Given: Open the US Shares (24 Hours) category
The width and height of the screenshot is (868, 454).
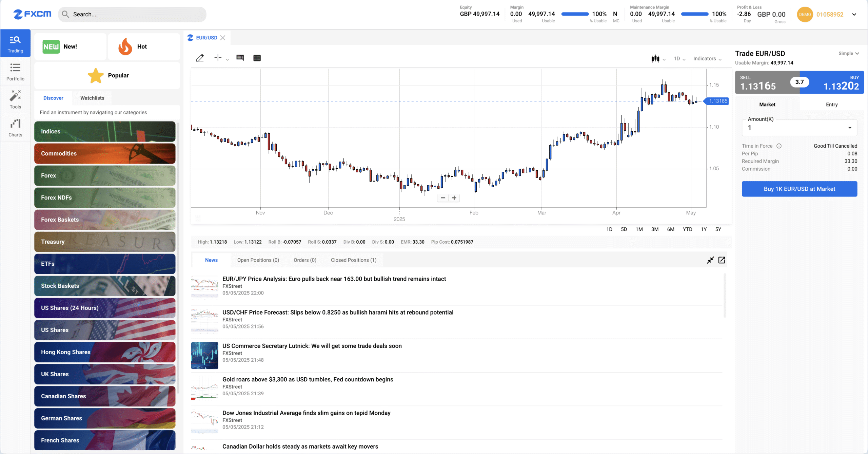Looking at the screenshot, I should pos(105,308).
